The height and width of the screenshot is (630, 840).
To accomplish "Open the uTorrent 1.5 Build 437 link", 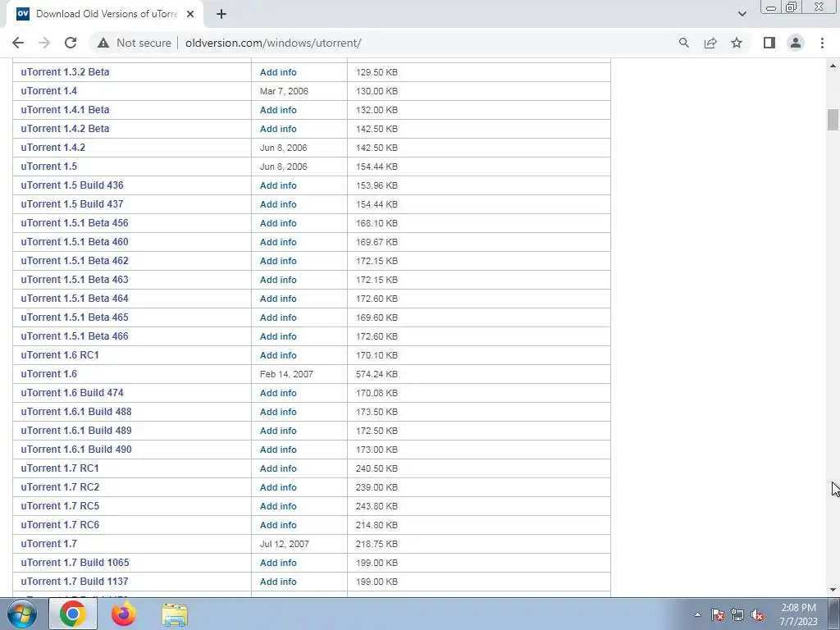I will pyautogui.click(x=72, y=204).
